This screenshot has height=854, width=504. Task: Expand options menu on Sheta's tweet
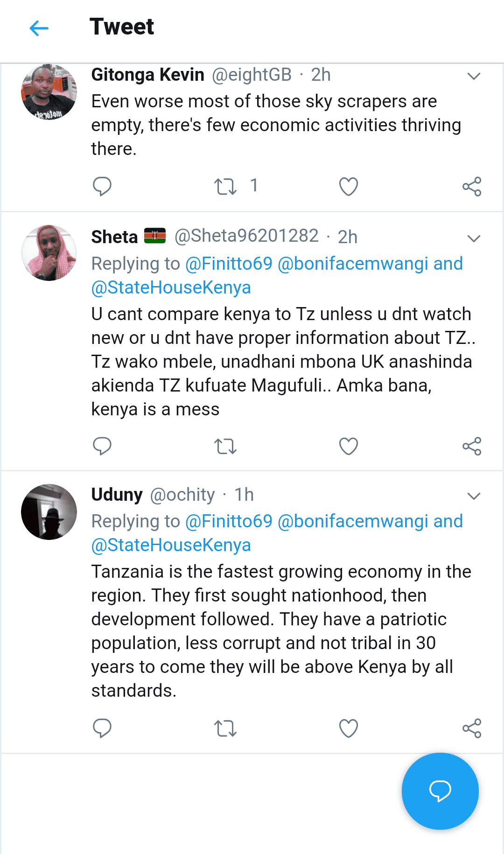pyautogui.click(x=474, y=238)
